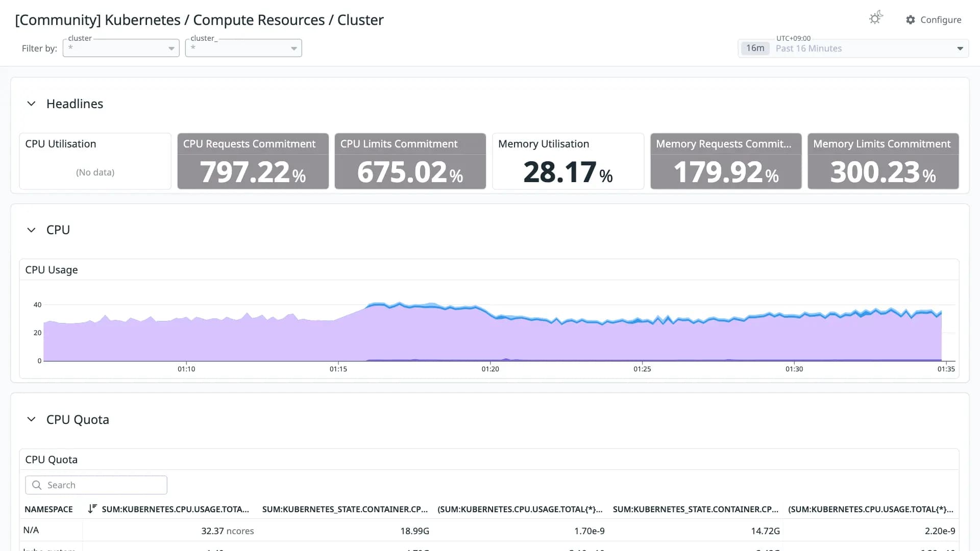This screenshot has width=980, height=551.
Task: Click the dashboard title text
Action: 199,20
